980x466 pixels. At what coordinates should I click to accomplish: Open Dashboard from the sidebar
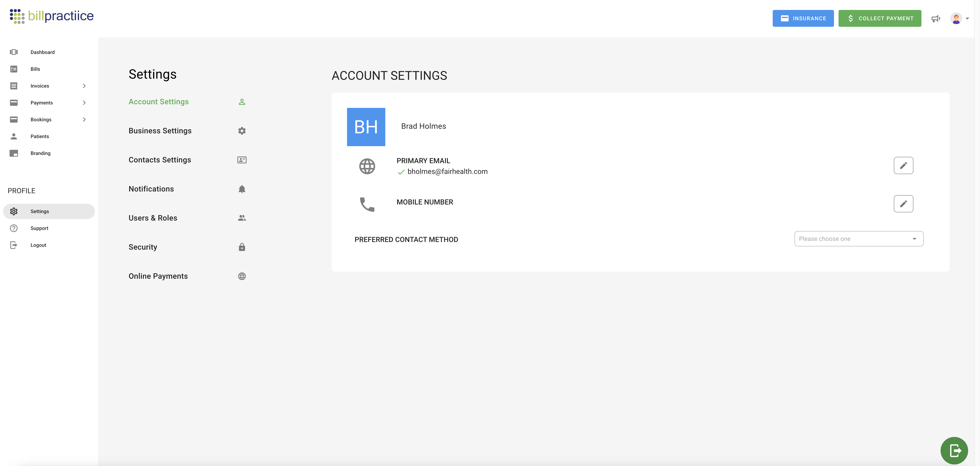click(42, 52)
